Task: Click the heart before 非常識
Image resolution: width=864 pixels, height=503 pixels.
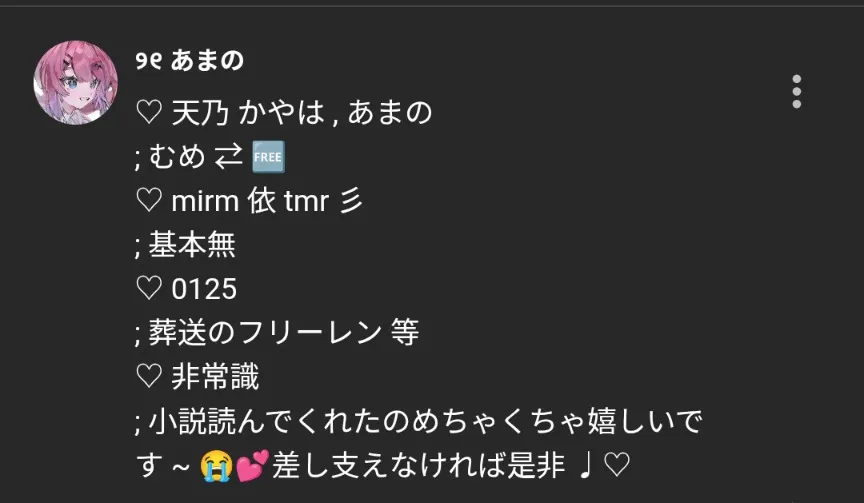Action: point(149,377)
